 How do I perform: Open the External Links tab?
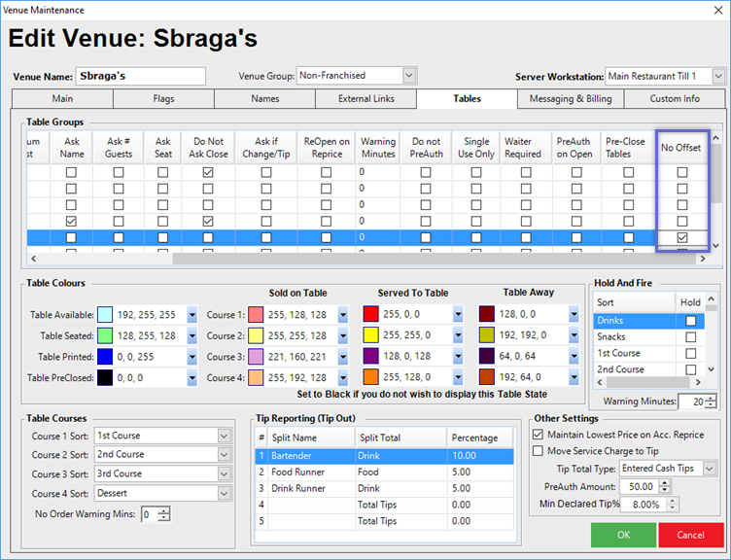point(365,99)
